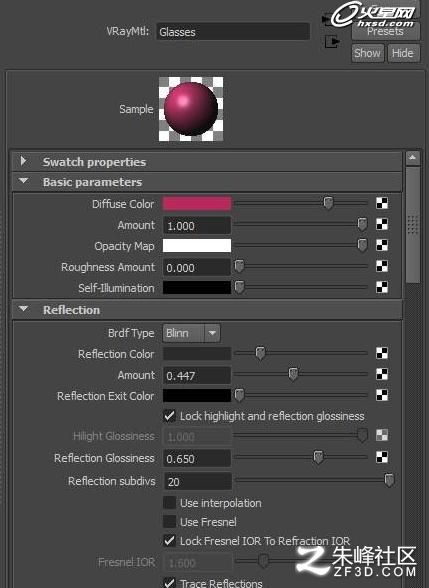Click the Reflection Color map checker icon
The height and width of the screenshot is (588, 429).
pyautogui.click(x=382, y=353)
